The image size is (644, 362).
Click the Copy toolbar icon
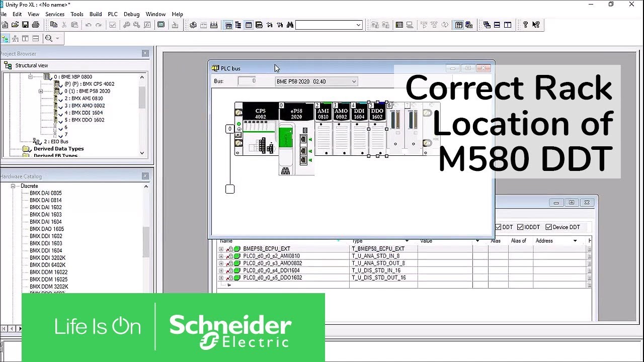coord(54,25)
